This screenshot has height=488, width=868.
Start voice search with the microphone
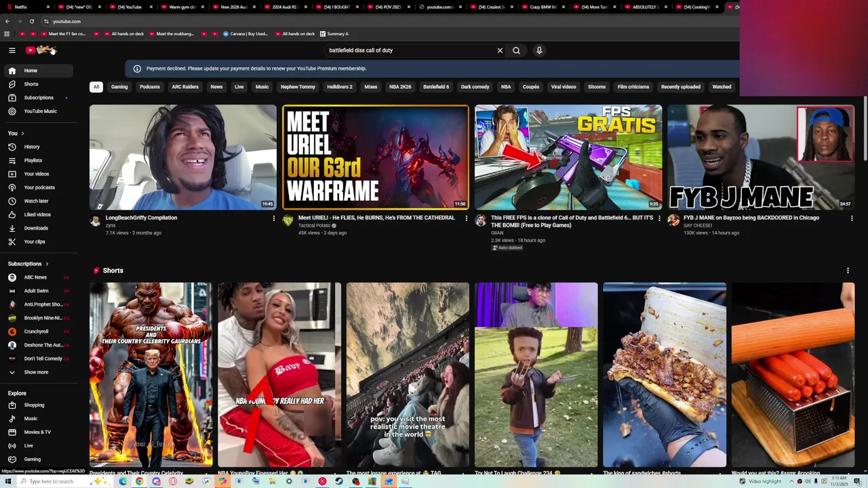(539, 50)
